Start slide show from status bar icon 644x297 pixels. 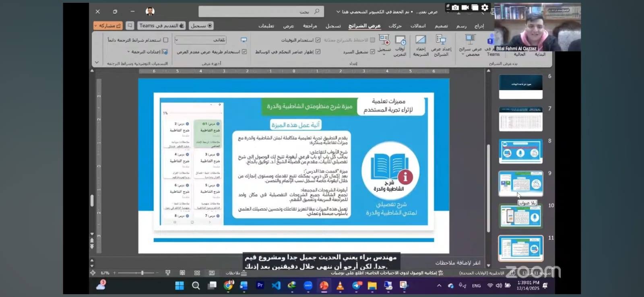click(x=168, y=273)
